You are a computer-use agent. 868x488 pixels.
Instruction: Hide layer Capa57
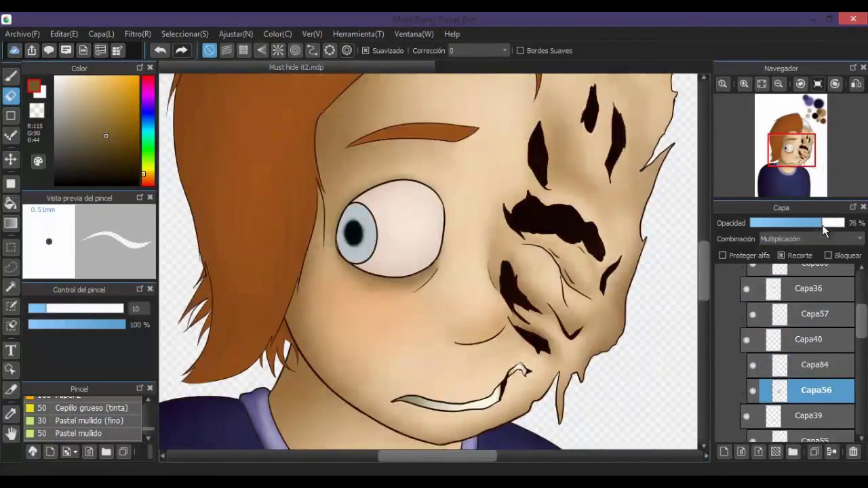pyautogui.click(x=753, y=314)
